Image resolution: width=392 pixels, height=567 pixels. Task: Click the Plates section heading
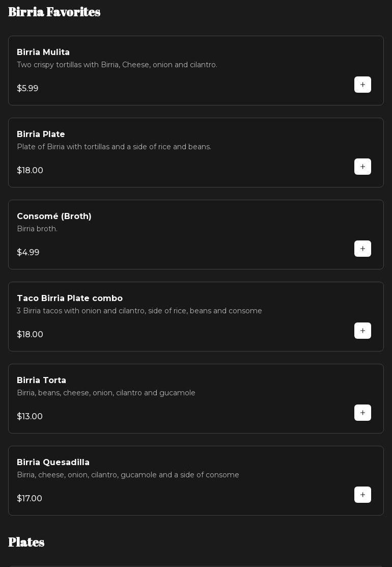[26, 542]
